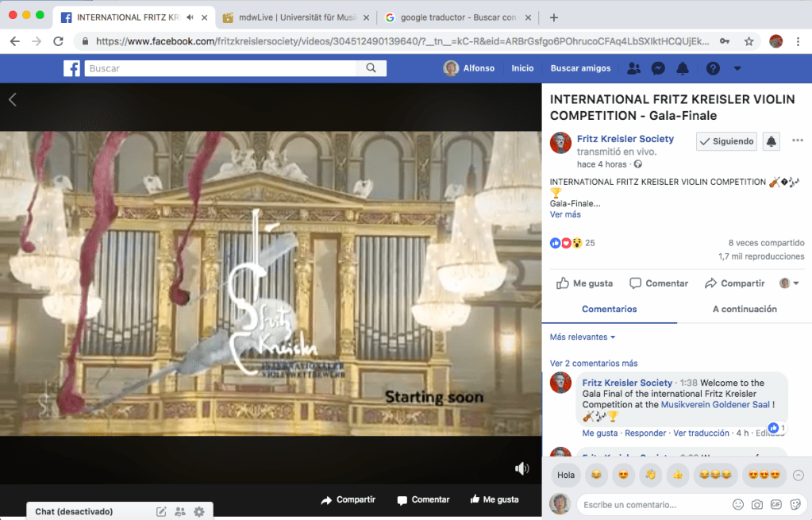The height and width of the screenshot is (520, 812).
Task: Open Messenger from the top bar
Action: 658,68
